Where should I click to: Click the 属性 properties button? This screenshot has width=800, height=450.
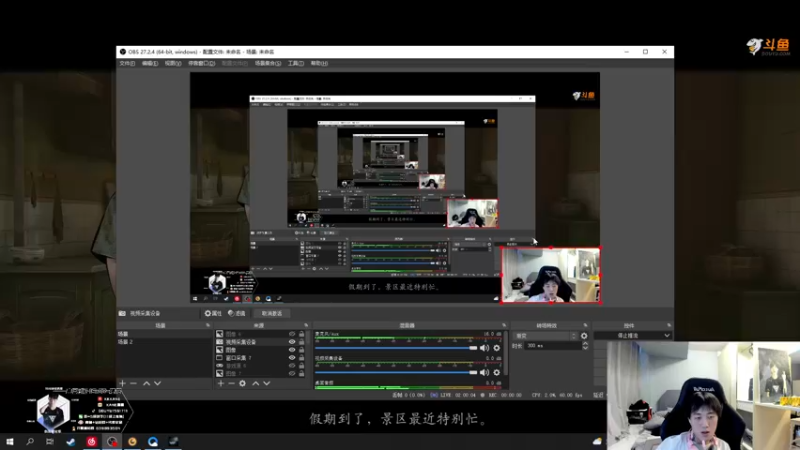(213, 313)
